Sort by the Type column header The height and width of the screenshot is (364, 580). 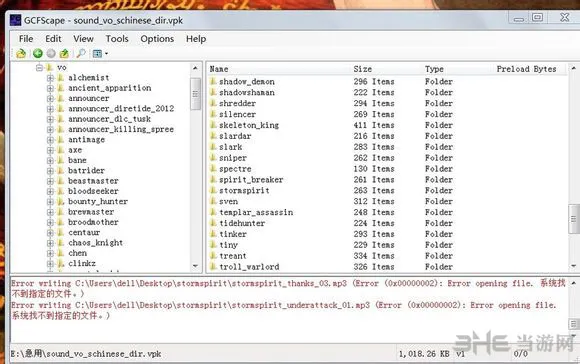click(434, 69)
